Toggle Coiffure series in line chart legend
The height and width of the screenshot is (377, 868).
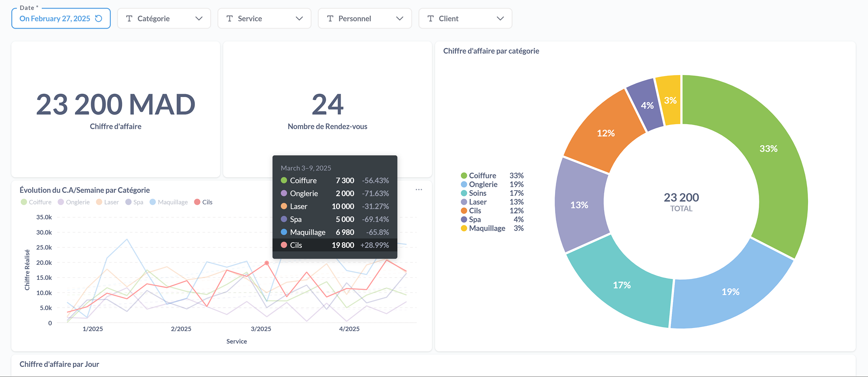36,202
